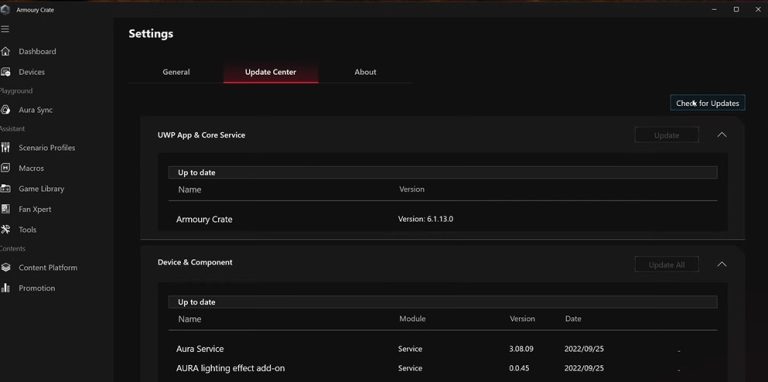The image size is (768, 382).
Task: Click the Aura Sync icon
Action: 5,110
